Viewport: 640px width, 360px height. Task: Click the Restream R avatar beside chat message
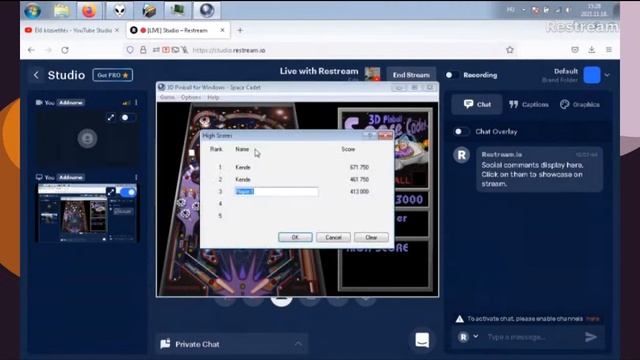click(462, 155)
